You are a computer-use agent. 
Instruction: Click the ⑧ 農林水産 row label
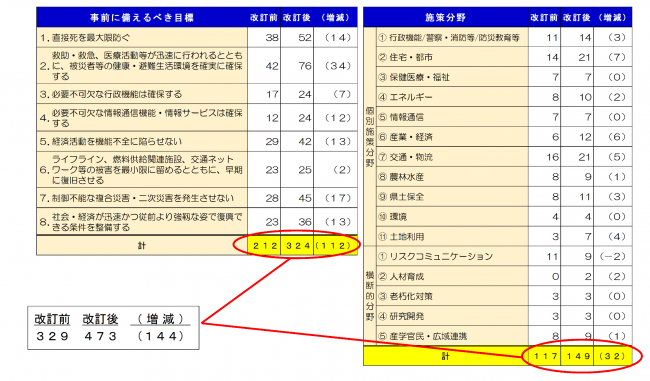(452, 177)
